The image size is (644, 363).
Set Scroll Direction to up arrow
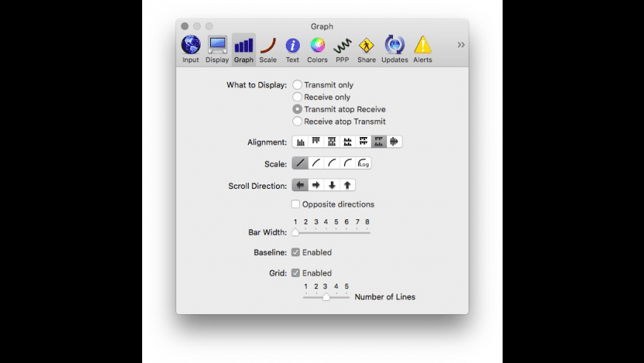[347, 185]
